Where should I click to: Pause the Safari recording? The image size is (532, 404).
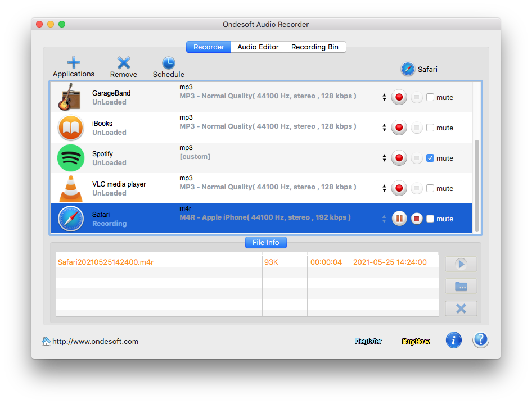point(399,219)
